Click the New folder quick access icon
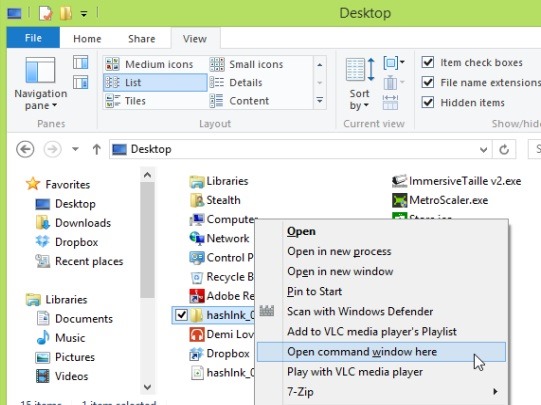This screenshot has width=541, height=405. pyautogui.click(x=65, y=13)
